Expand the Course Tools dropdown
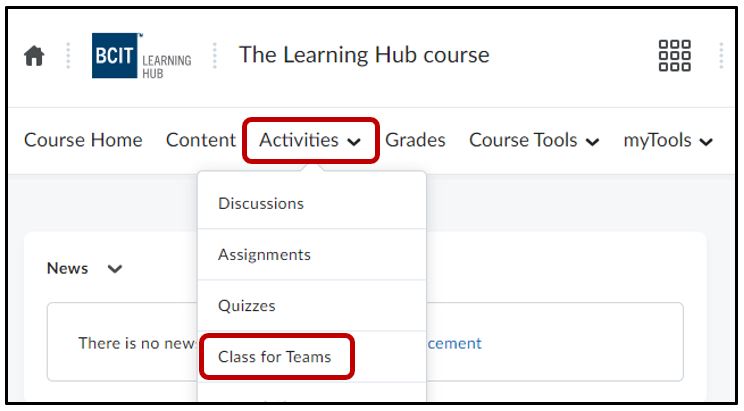The width and height of the screenshot is (744, 411). coord(534,140)
